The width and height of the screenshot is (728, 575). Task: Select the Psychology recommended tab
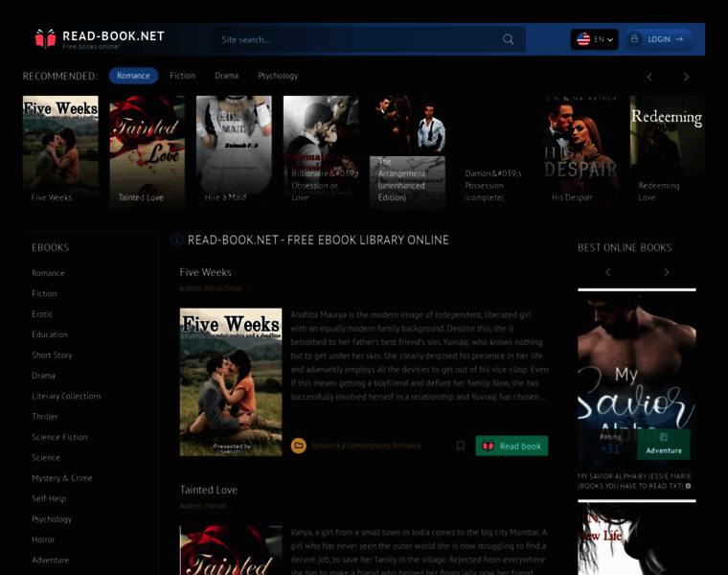coord(278,76)
